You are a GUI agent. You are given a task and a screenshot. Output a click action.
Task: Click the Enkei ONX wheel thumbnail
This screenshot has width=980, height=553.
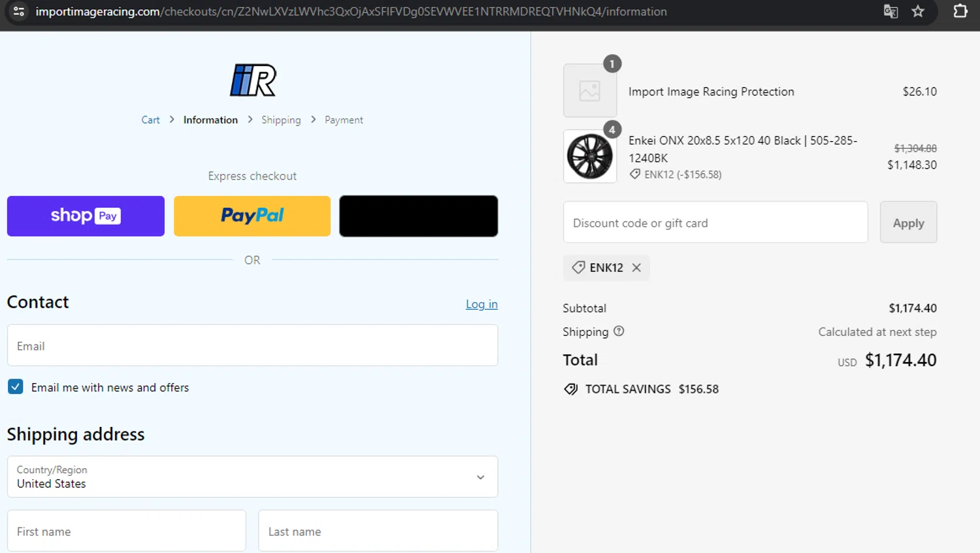point(590,156)
